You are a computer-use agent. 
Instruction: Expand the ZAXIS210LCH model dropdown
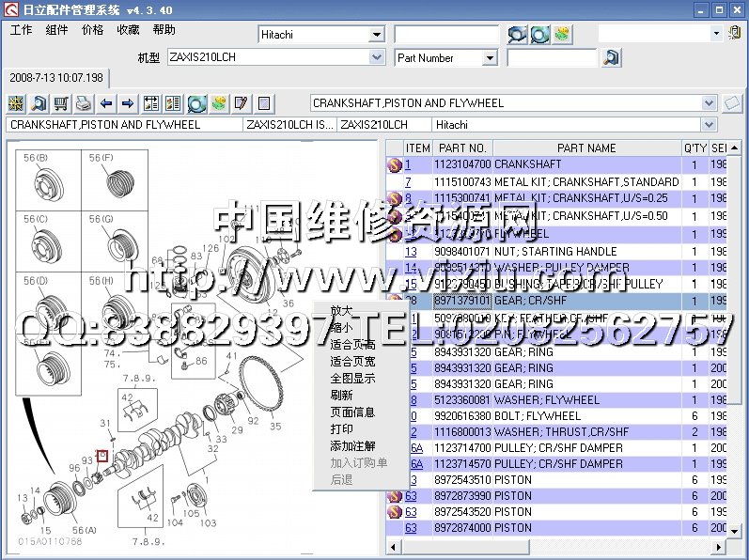tap(377, 58)
